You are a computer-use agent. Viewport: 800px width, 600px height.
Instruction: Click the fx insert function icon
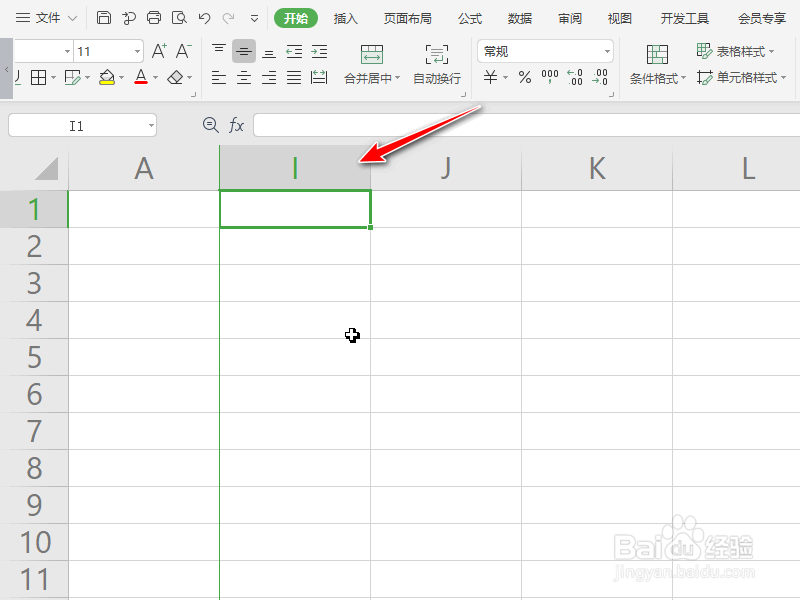click(x=236, y=125)
